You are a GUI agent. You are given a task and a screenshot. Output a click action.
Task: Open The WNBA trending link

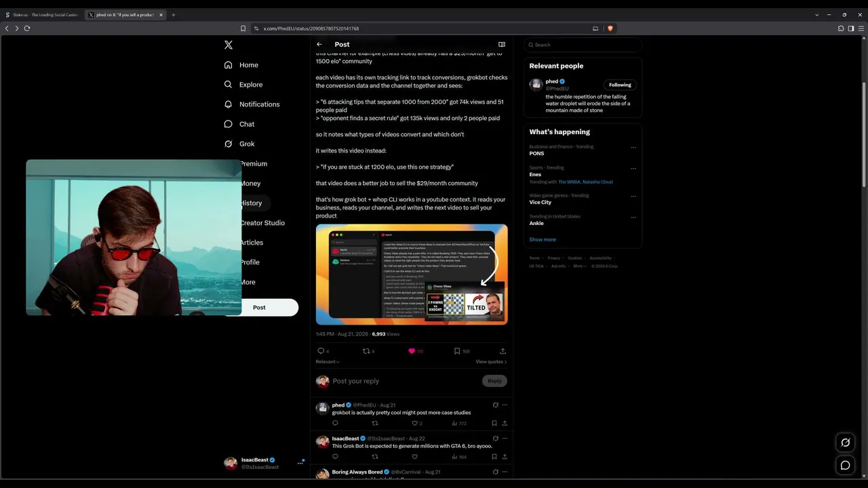pyautogui.click(x=569, y=182)
